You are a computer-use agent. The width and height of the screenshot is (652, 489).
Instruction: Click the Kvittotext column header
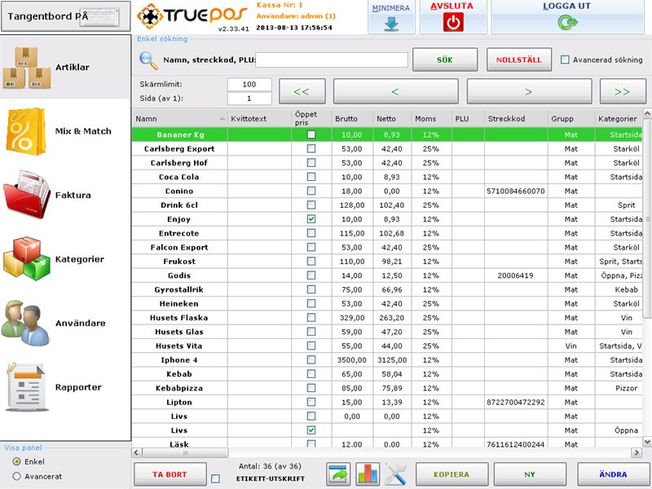259,119
